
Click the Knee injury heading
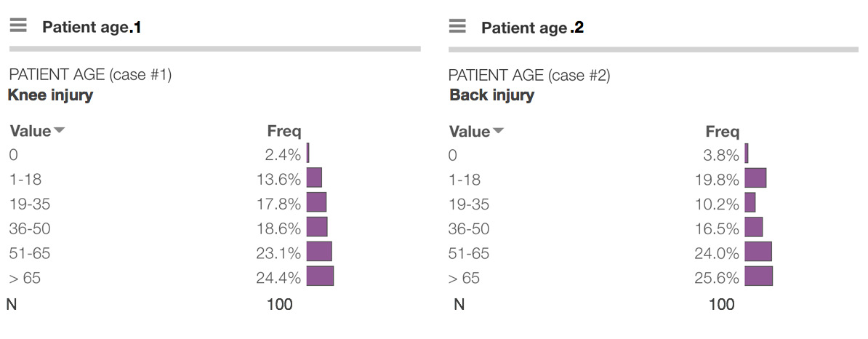50,95
